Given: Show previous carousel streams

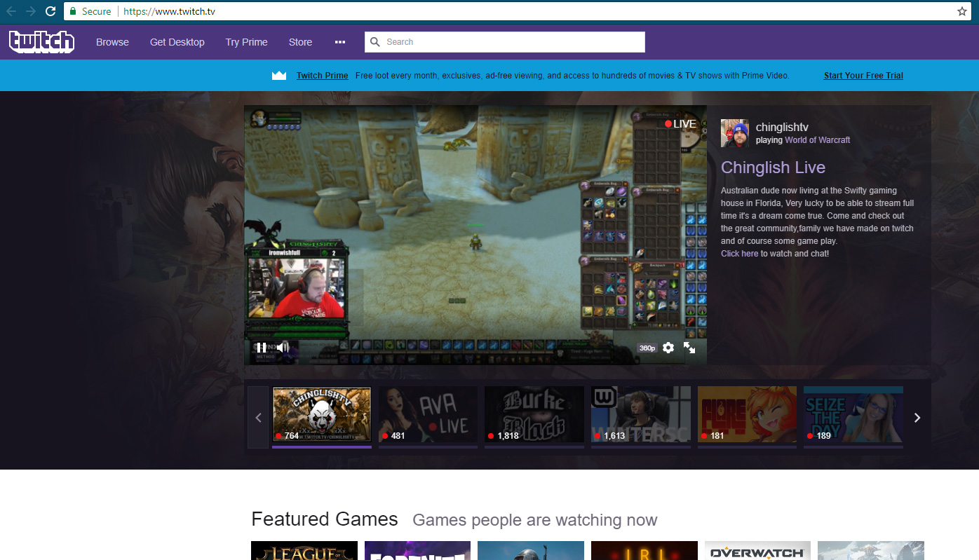Looking at the screenshot, I should tap(258, 418).
